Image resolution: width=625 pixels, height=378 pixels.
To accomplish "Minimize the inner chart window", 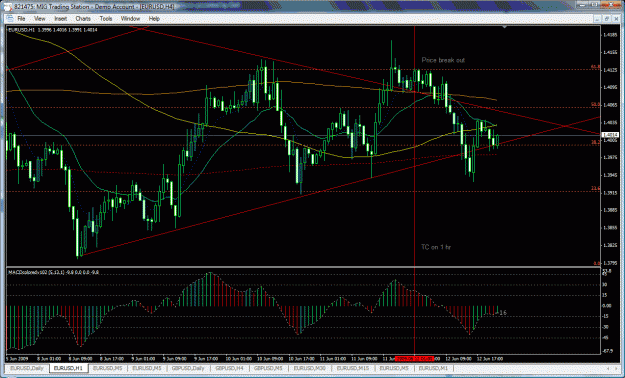I will (x=597, y=18).
